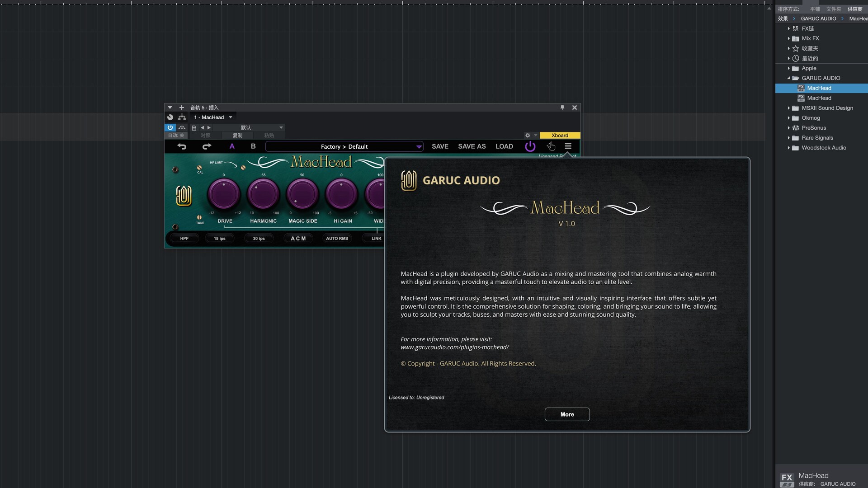Viewport: 868px width, 488px height.
Task: Click the touch/hand pointer icon
Action: pyautogui.click(x=551, y=146)
